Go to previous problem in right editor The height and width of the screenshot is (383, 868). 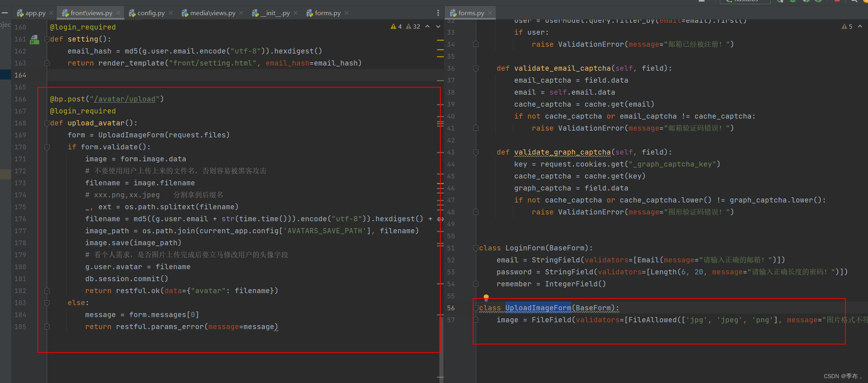coord(860,26)
